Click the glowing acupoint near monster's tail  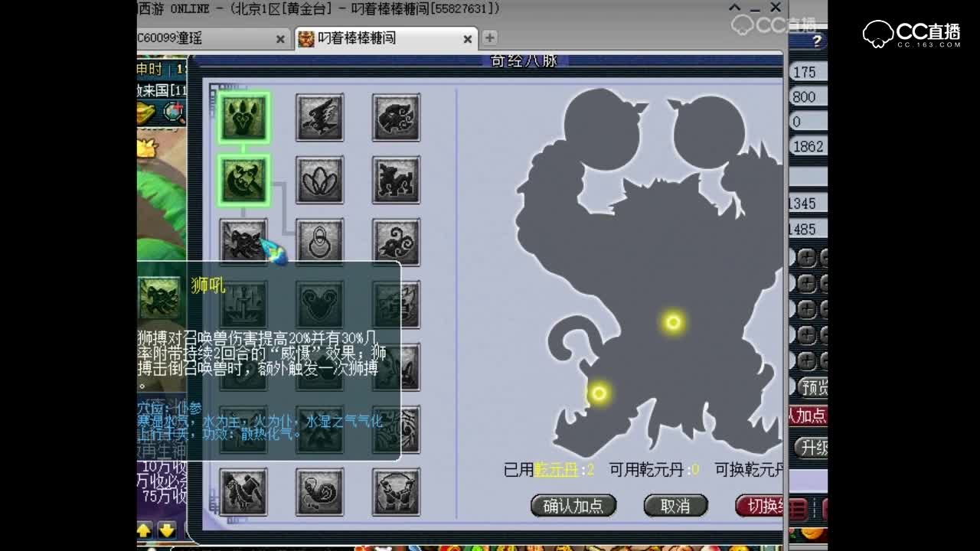click(x=599, y=393)
